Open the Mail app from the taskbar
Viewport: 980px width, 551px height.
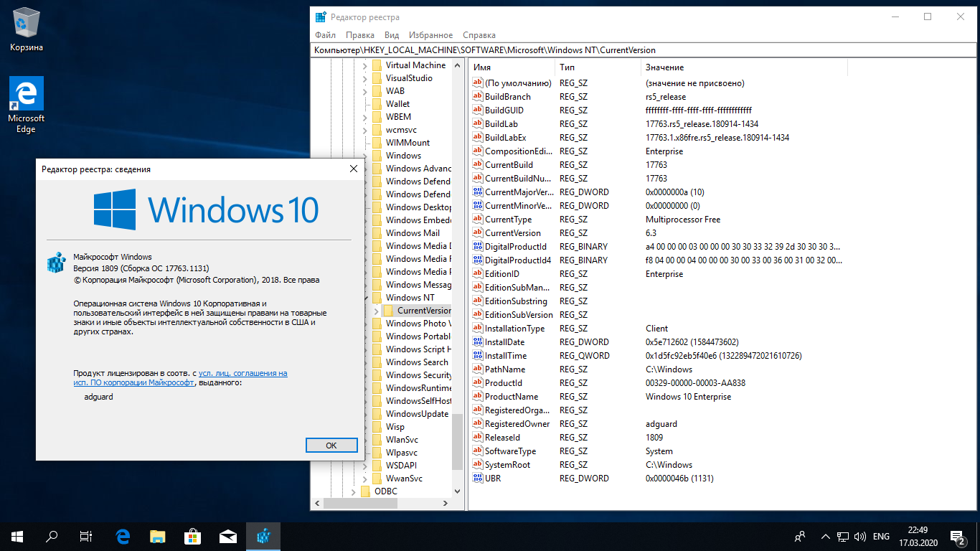[x=228, y=536]
